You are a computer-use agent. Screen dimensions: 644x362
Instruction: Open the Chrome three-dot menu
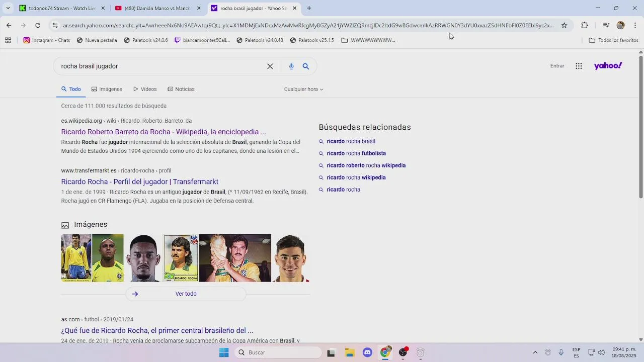(x=635, y=25)
